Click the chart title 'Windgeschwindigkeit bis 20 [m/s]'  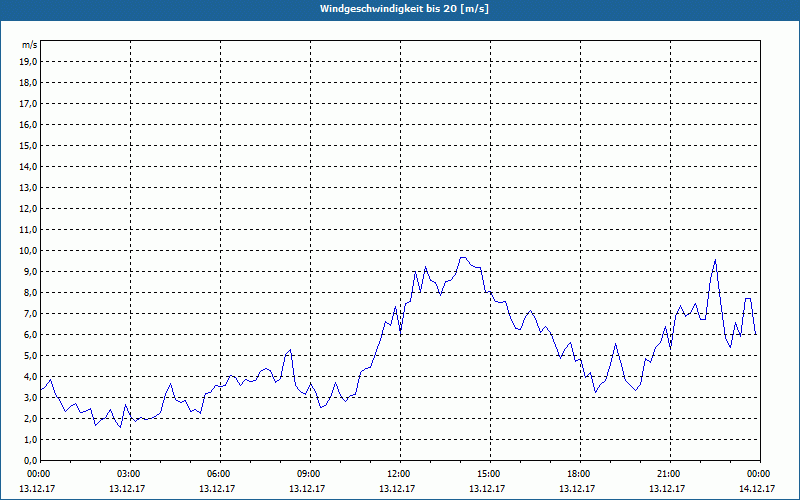(404, 9)
